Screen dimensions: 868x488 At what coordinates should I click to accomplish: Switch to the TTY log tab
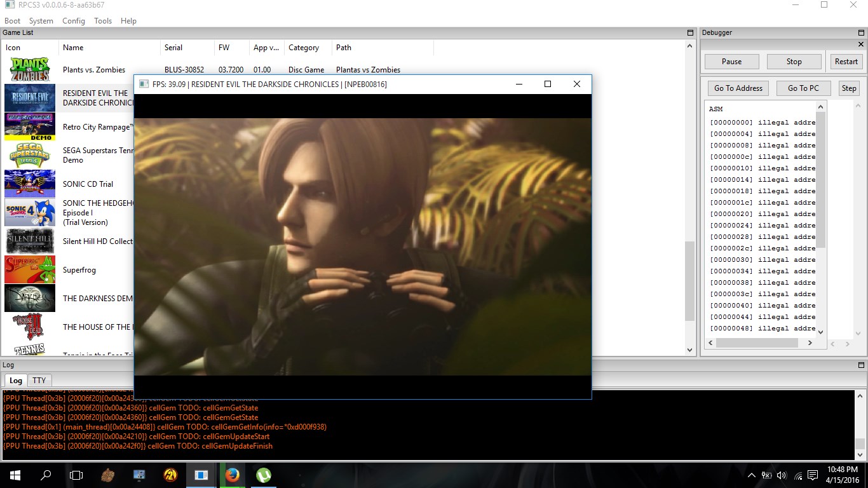click(x=39, y=381)
